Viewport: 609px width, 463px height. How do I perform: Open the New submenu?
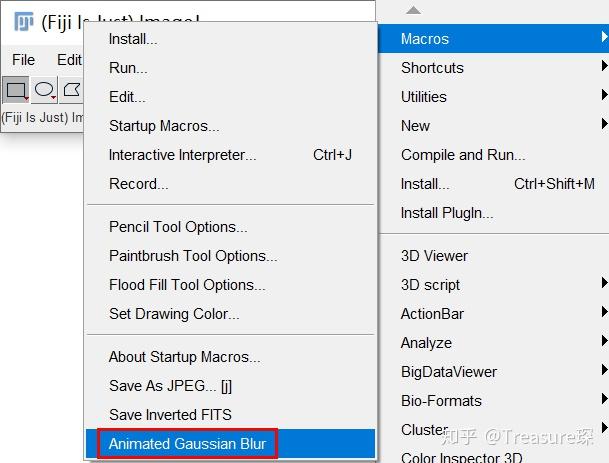tap(416, 125)
